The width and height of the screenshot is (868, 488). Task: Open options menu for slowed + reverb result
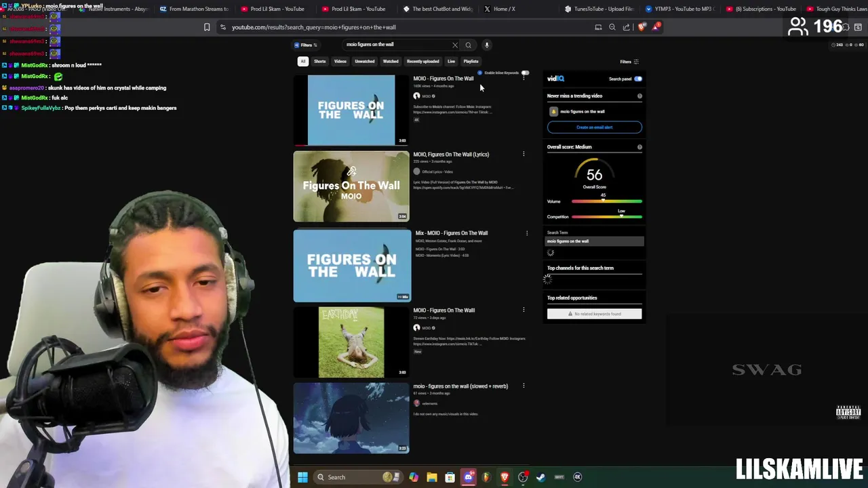[x=524, y=386]
